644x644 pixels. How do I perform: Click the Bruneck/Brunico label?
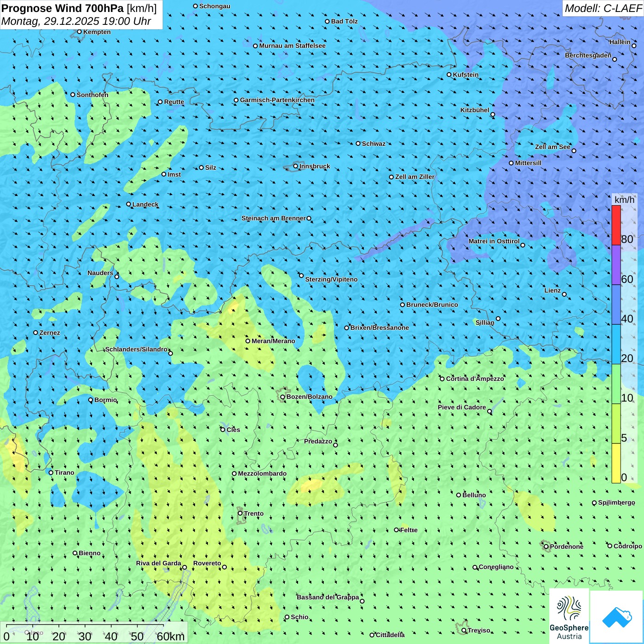[432, 305]
